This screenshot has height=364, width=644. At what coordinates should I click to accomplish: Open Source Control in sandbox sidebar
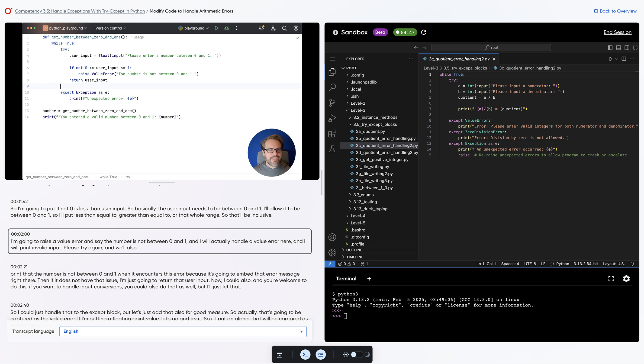click(332, 103)
